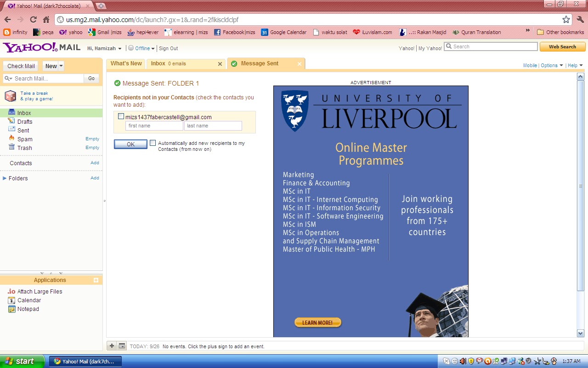Viewport: 588px width, 368px height.
Task: Open the Spam folder
Action: 25,139
